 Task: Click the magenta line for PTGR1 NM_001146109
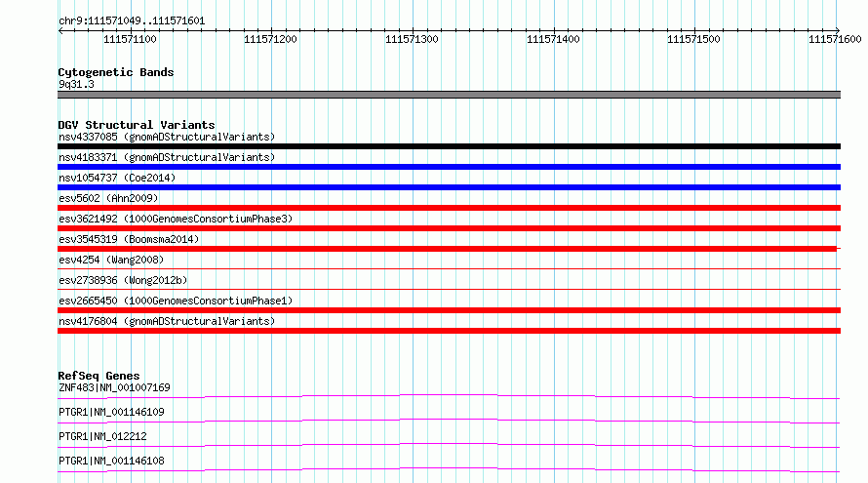click(x=449, y=421)
